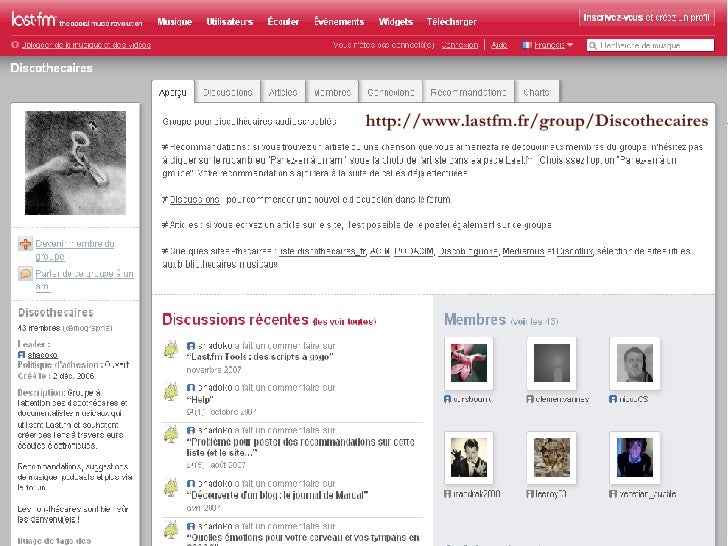The height and width of the screenshot is (546, 728).
Task: Switch to the Connexions tab
Action: (x=391, y=92)
